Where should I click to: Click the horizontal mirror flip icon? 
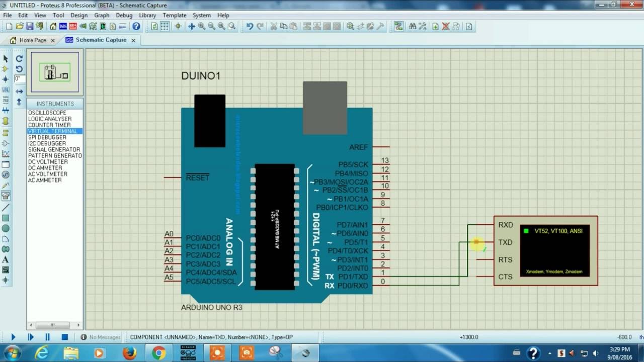19,92
